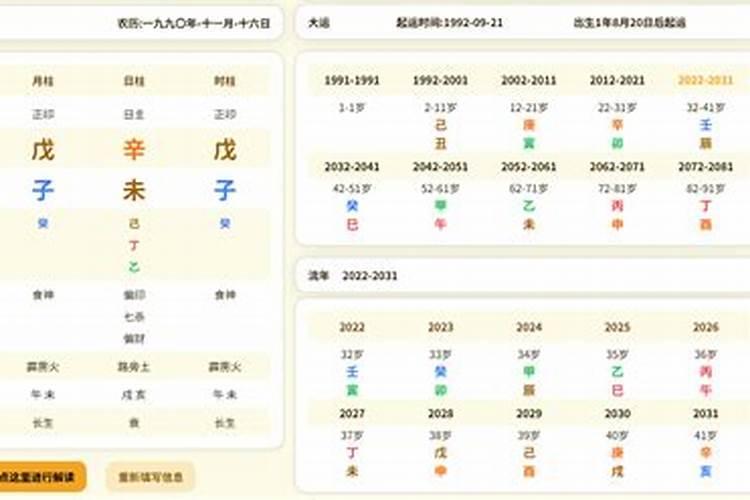
Task: Select the highlighted 2022-2031 luck period header
Action: pos(706,80)
